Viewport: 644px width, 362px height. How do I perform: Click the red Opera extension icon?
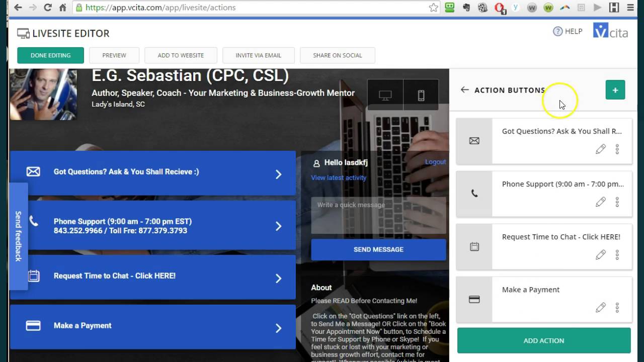(499, 8)
